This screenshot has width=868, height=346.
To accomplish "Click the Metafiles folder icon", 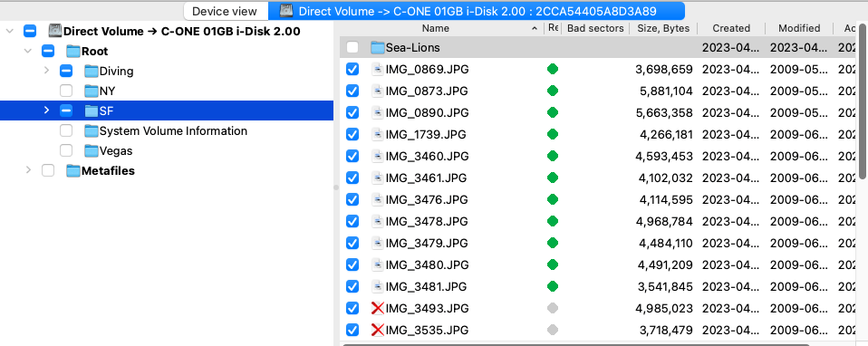I will tap(73, 171).
